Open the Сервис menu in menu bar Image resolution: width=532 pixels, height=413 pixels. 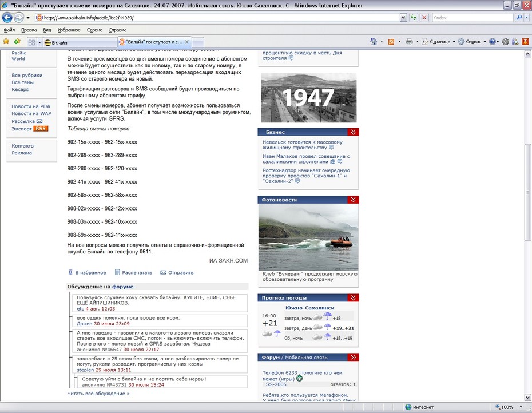point(94,30)
